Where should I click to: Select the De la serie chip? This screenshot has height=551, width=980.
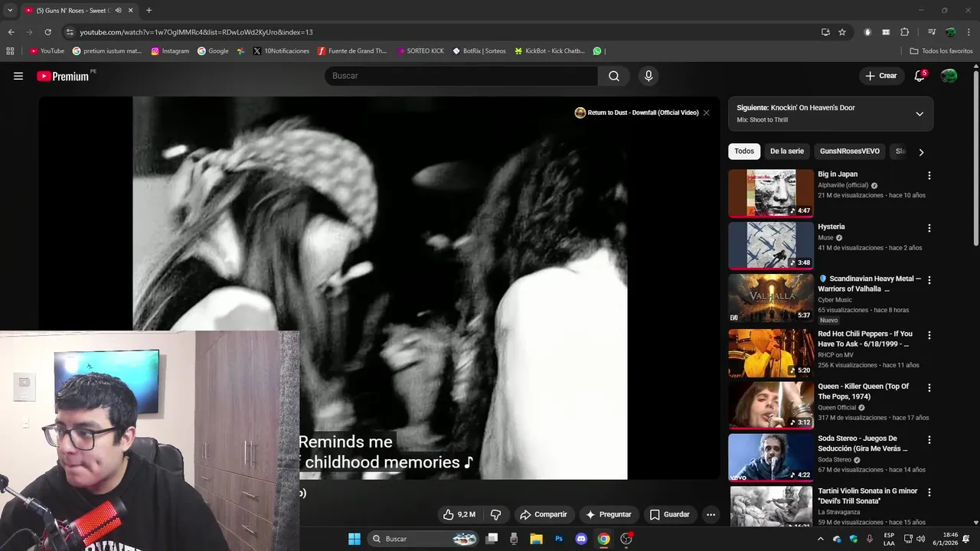pos(787,152)
